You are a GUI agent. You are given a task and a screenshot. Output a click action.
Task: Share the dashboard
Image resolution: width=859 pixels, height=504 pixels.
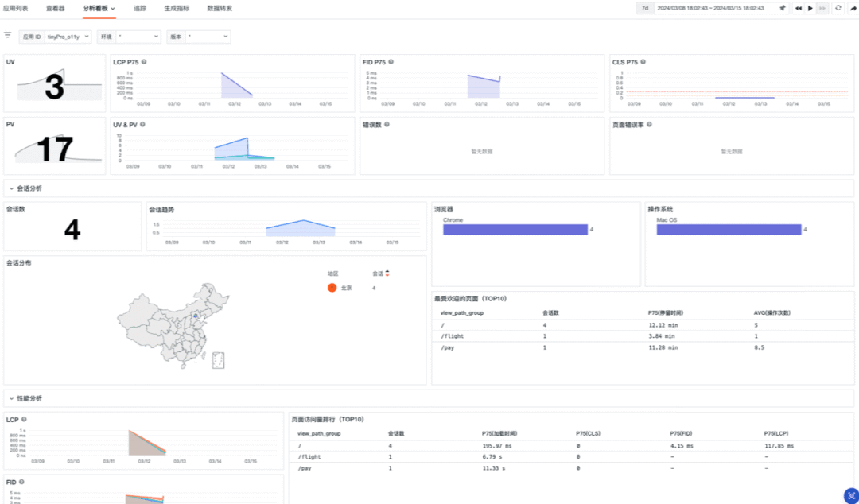[853, 8]
